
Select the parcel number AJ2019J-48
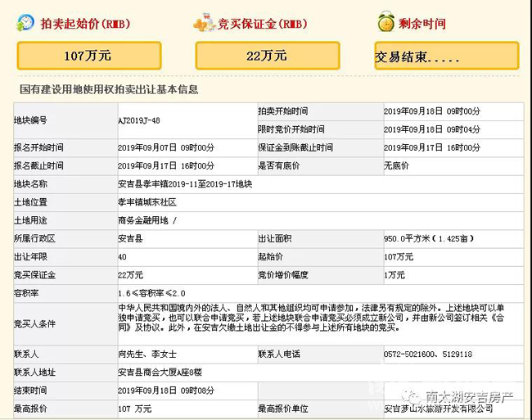pos(139,121)
